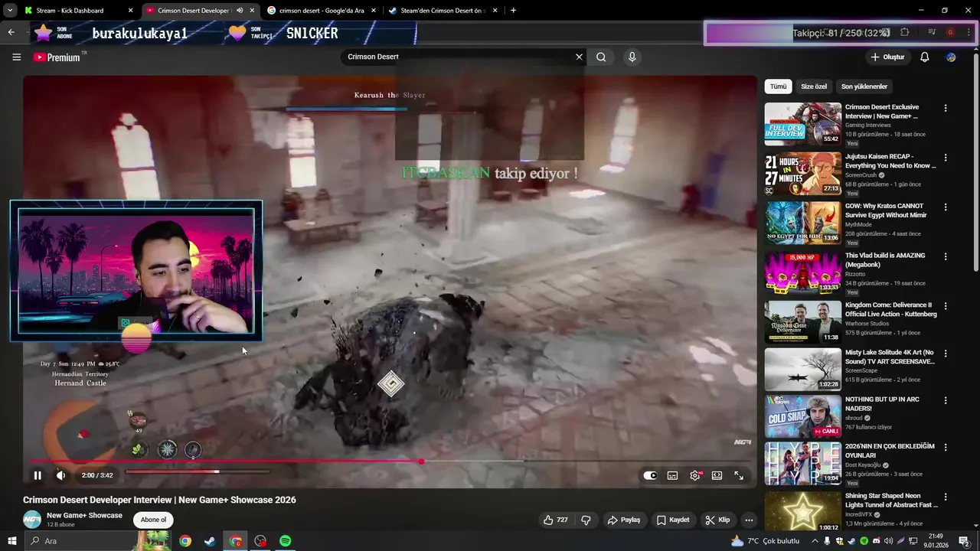Go back with browser back arrow
This screenshot has width=980, height=551.
(11, 32)
